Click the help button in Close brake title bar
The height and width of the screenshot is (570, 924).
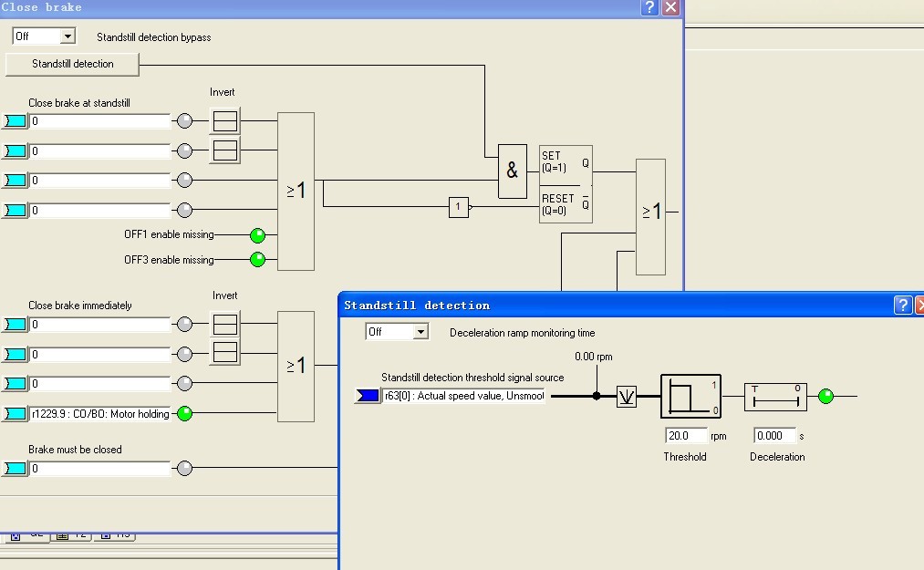click(649, 7)
